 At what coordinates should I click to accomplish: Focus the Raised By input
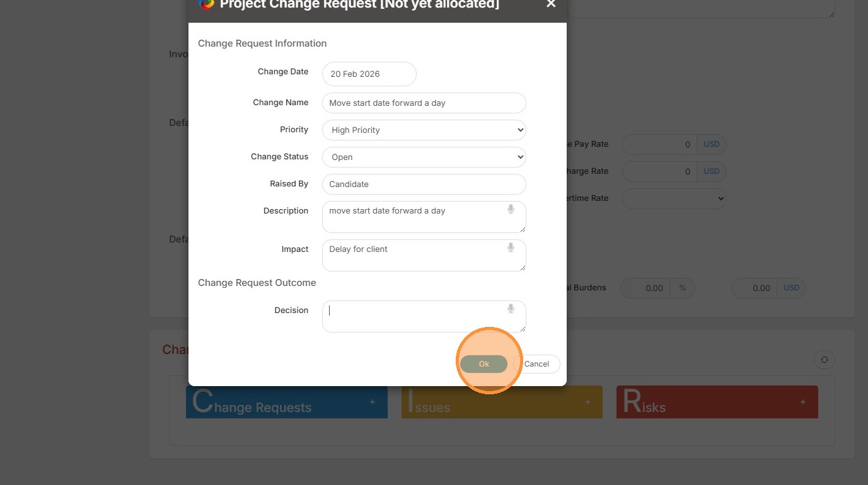424,184
